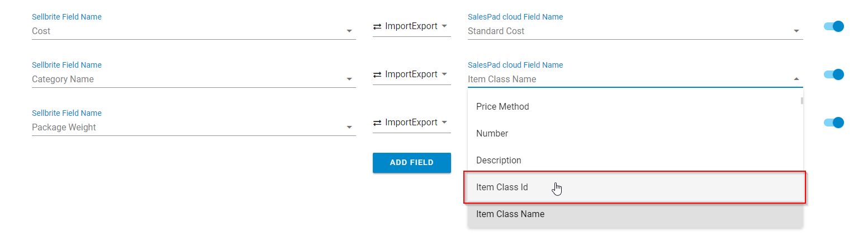Select Item Class Id option

[x=502, y=187]
